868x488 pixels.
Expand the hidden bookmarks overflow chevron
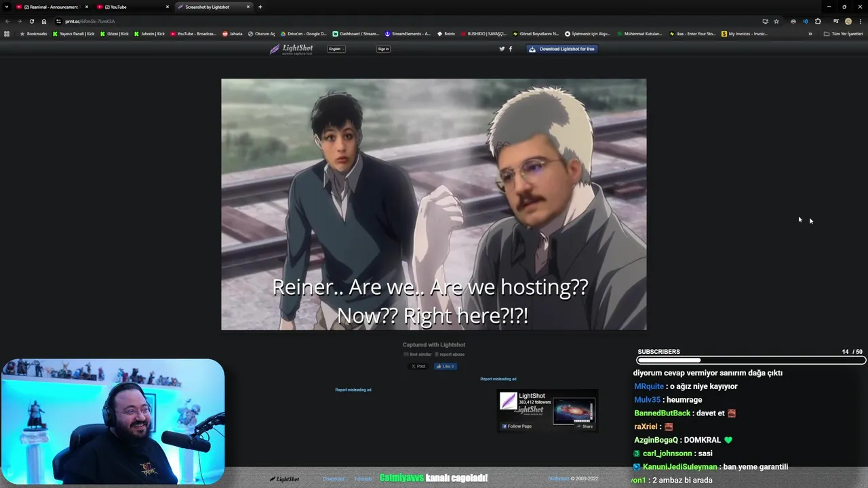coord(810,34)
